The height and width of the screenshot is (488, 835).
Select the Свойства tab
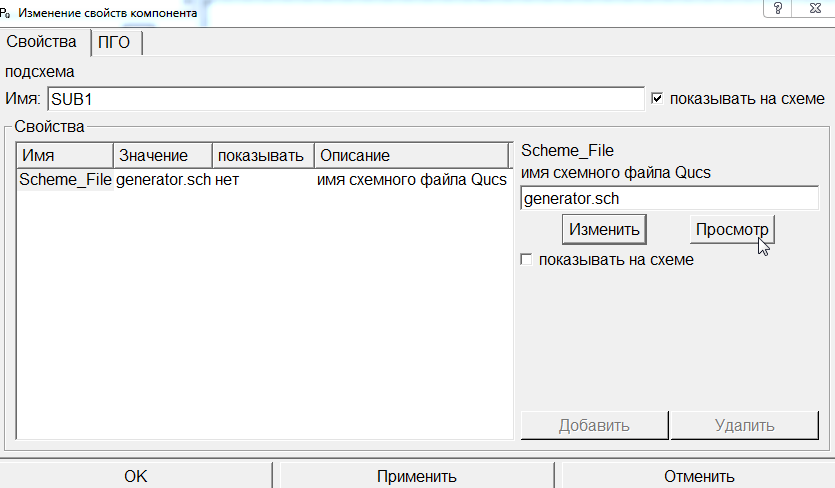(x=42, y=43)
